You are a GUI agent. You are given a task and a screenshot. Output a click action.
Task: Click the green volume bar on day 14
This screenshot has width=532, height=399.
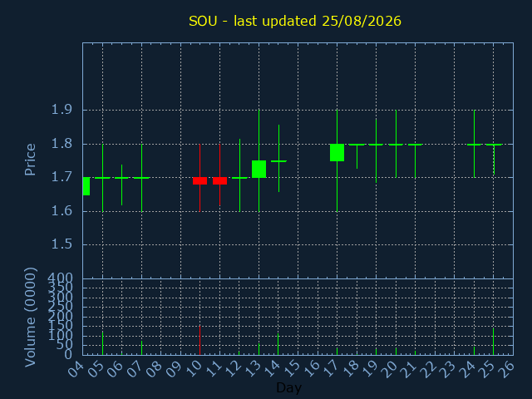click(x=278, y=344)
